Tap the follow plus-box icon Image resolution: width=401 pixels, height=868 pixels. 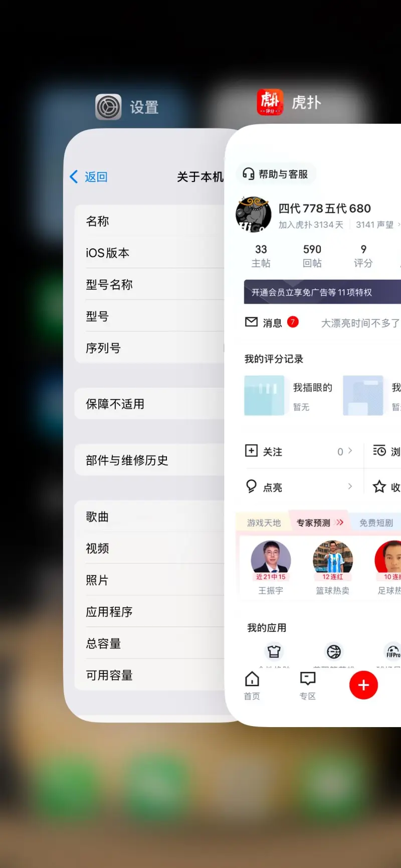[251, 451]
